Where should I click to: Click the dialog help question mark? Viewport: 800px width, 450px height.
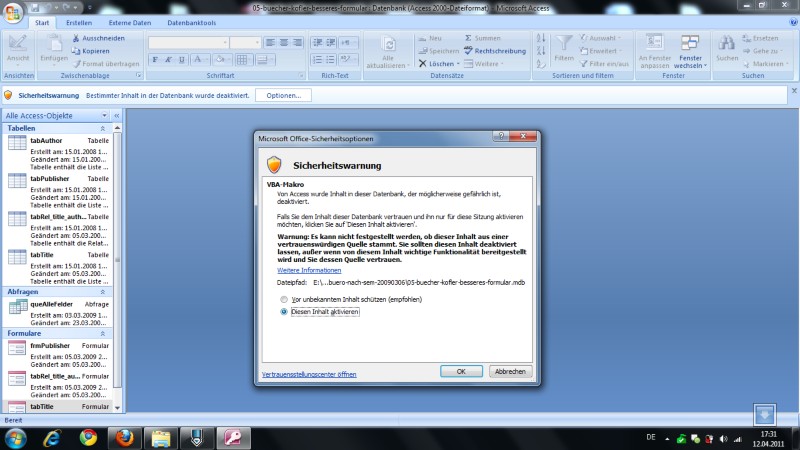coord(501,136)
